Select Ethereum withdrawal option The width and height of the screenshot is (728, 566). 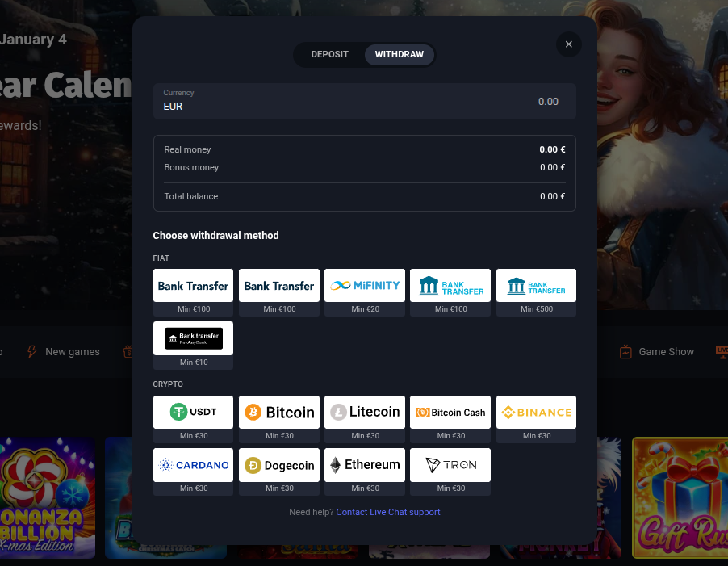click(365, 465)
